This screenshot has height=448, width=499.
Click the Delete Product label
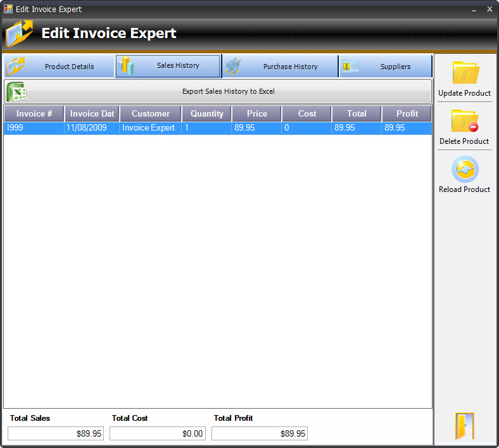pos(464,141)
